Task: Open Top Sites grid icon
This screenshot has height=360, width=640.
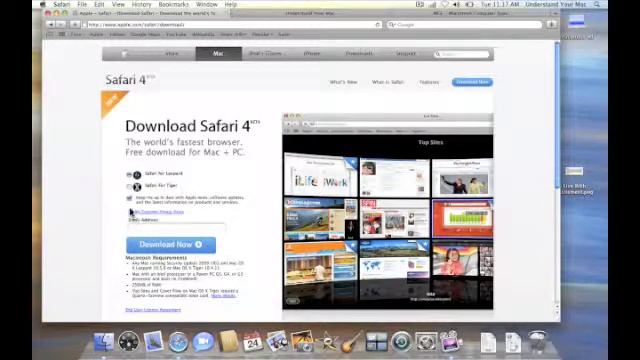Action: point(62,35)
